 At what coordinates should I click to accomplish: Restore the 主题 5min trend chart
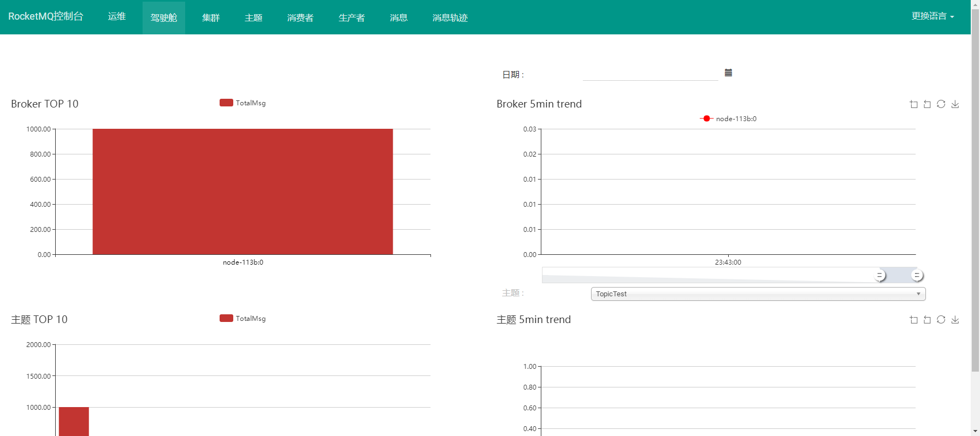941,320
